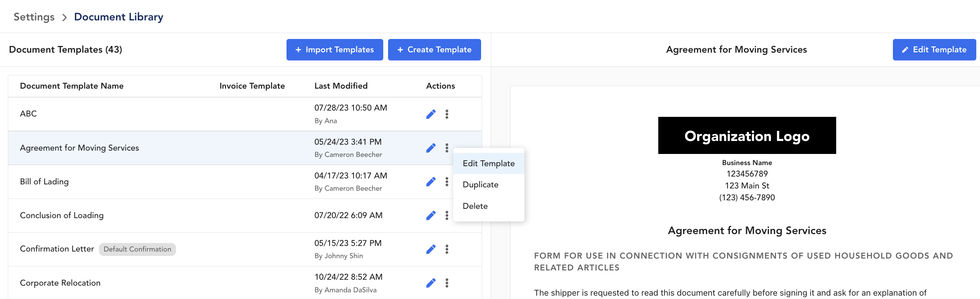Screen dimensions: 980x299
Task: Click the Import Templates button
Action: pyautogui.click(x=334, y=49)
